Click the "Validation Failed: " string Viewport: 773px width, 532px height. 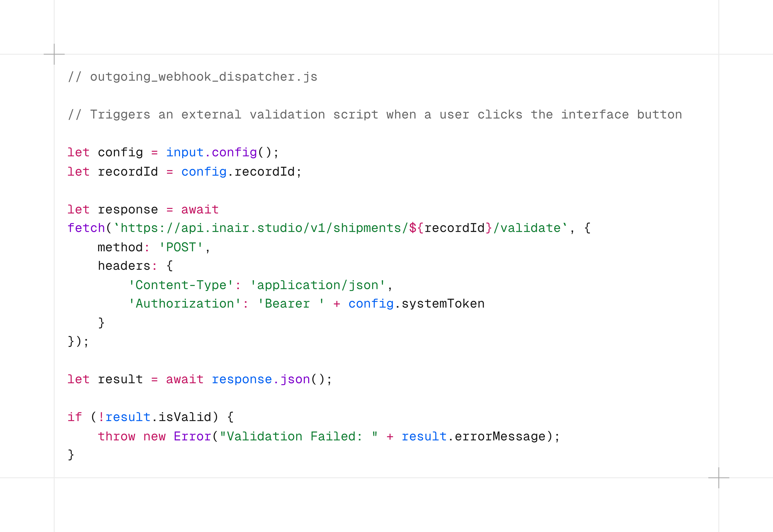point(299,437)
